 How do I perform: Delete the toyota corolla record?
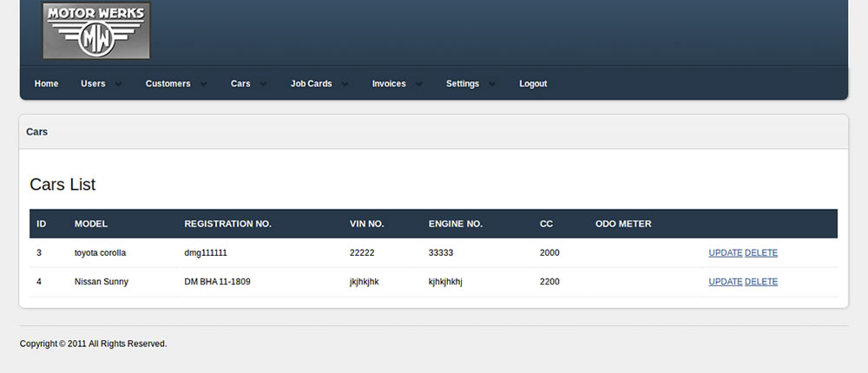pyautogui.click(x=761, y=253)
